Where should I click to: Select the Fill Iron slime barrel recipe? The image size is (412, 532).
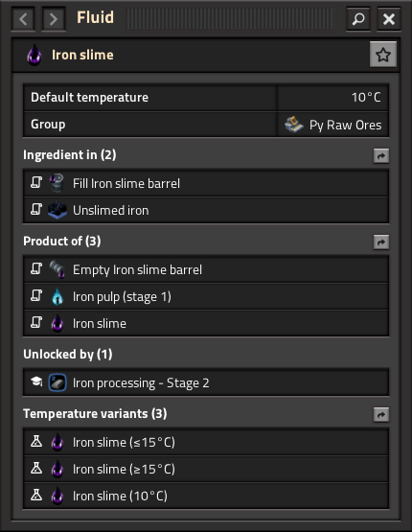coord(206,183)
